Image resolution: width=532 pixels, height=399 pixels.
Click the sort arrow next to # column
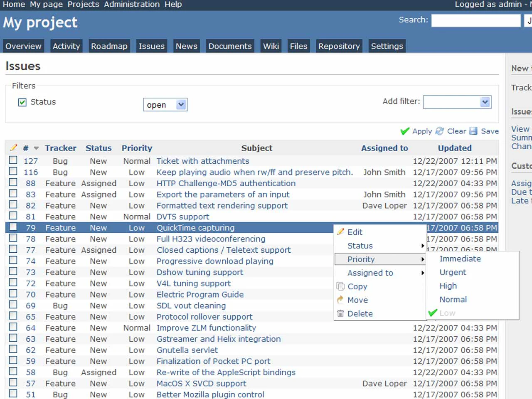click(x=36, y=148)
